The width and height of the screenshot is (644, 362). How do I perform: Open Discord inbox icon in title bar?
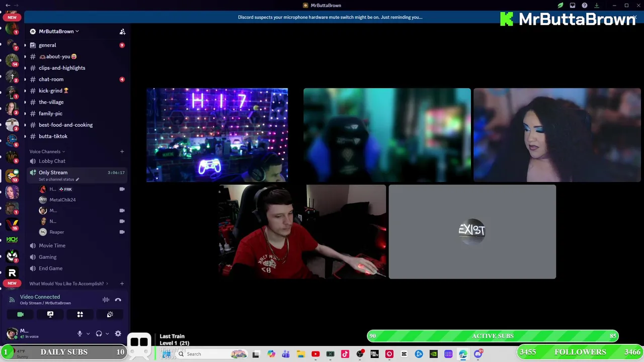point(573,6)
